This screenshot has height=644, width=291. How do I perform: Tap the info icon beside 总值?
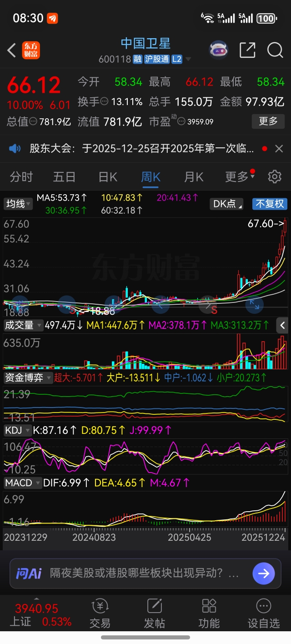point(33,121)
